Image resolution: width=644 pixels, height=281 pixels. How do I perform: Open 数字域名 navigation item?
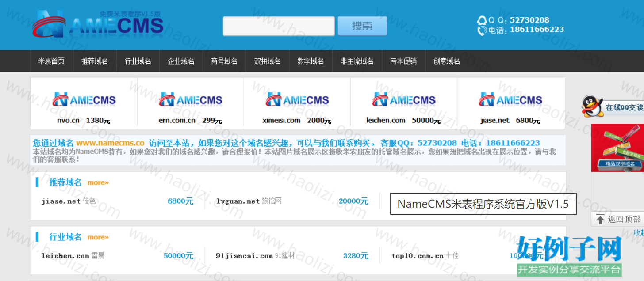[x=310, y=61]
